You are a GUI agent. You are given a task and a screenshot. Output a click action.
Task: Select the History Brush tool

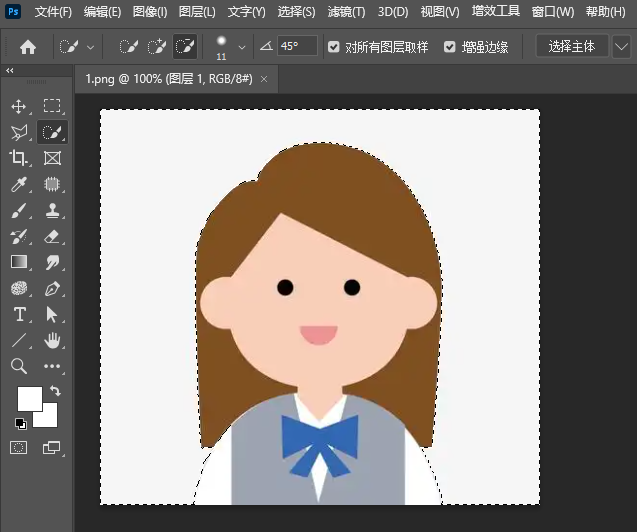pyautogui.click(x=19, y=236)
